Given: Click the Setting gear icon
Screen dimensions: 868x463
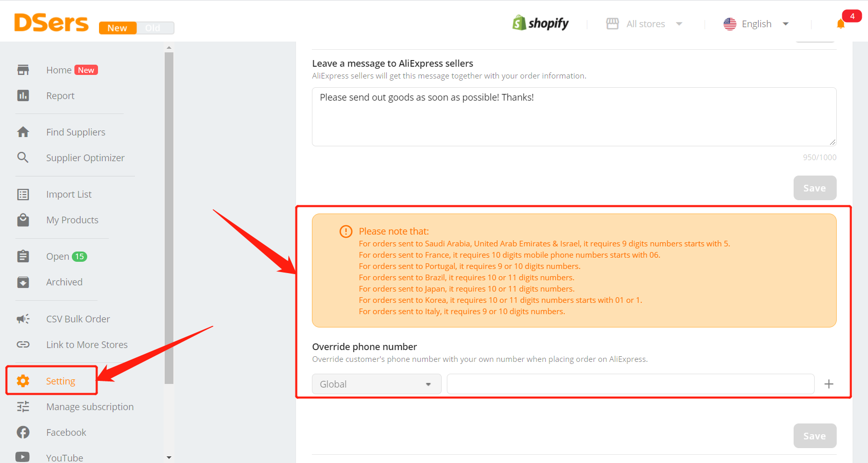Looking at the screenshot, I should tap(23, 381).
